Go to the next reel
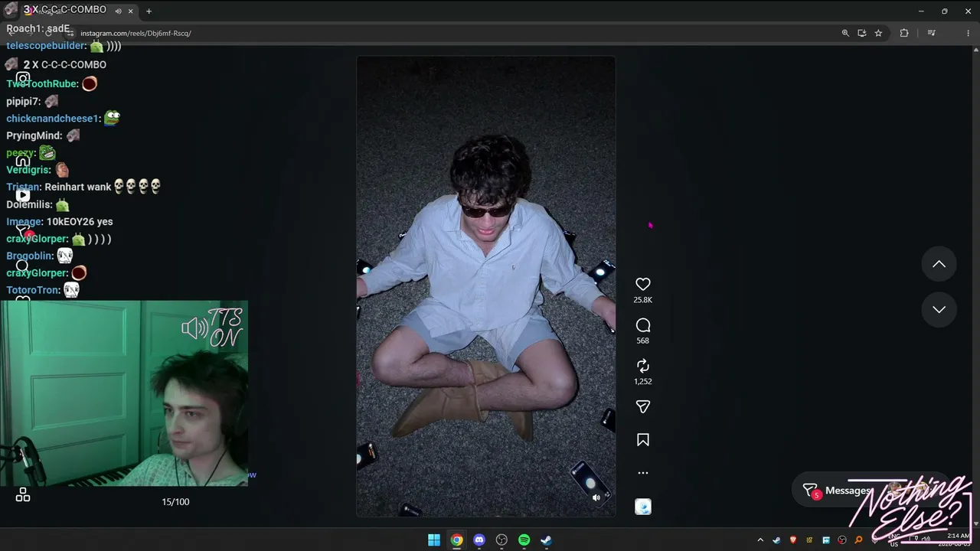The image size is (980, 551). [939, 309]
